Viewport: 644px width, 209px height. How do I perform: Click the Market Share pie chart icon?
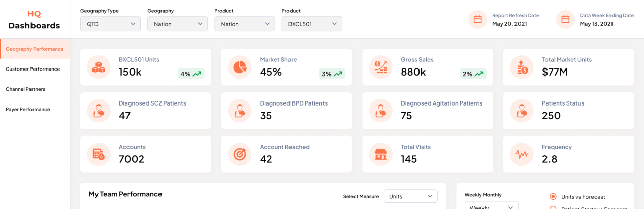click(240, 67)
